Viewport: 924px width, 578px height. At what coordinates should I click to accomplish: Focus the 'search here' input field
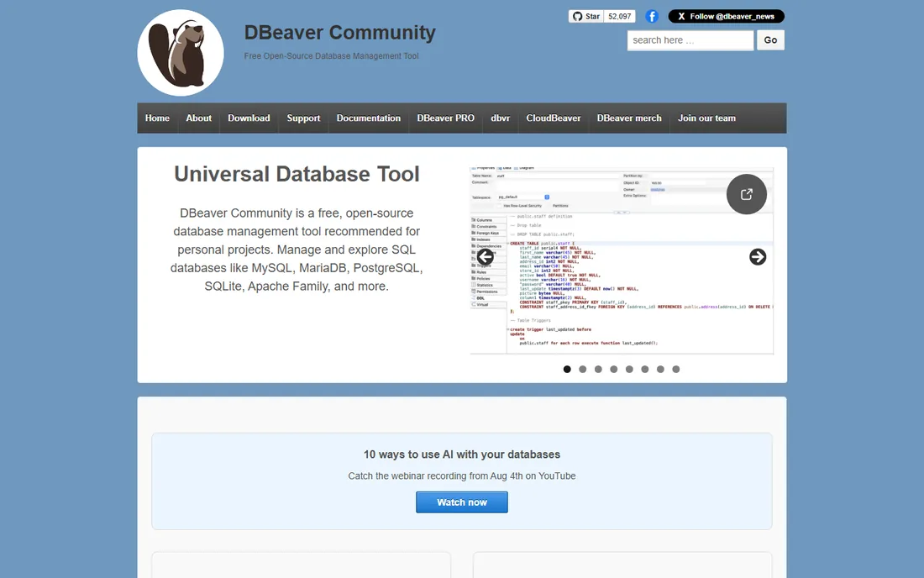[690, 40]
